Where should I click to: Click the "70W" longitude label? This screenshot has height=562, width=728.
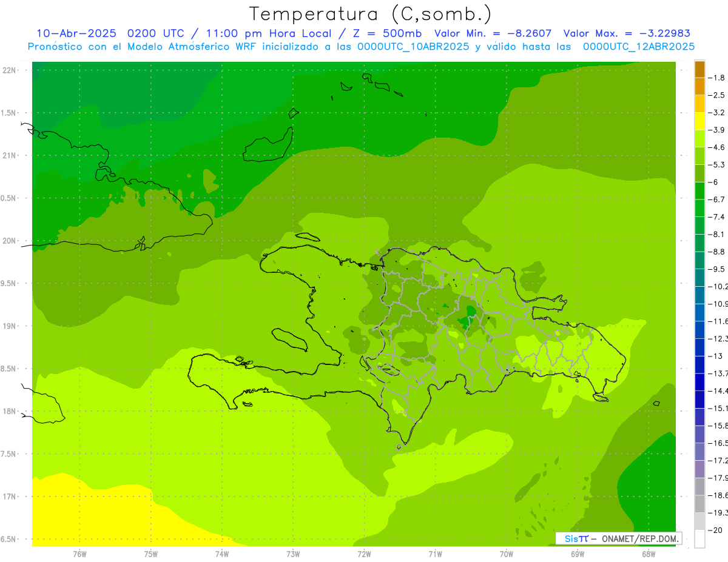[x=507, y=553]
